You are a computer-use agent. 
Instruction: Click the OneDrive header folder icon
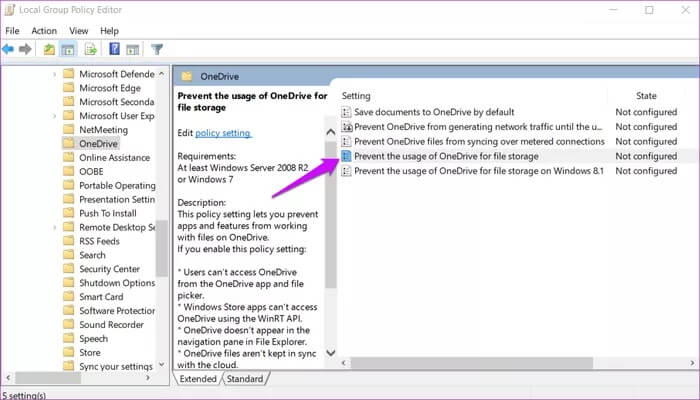pos(187,76)
